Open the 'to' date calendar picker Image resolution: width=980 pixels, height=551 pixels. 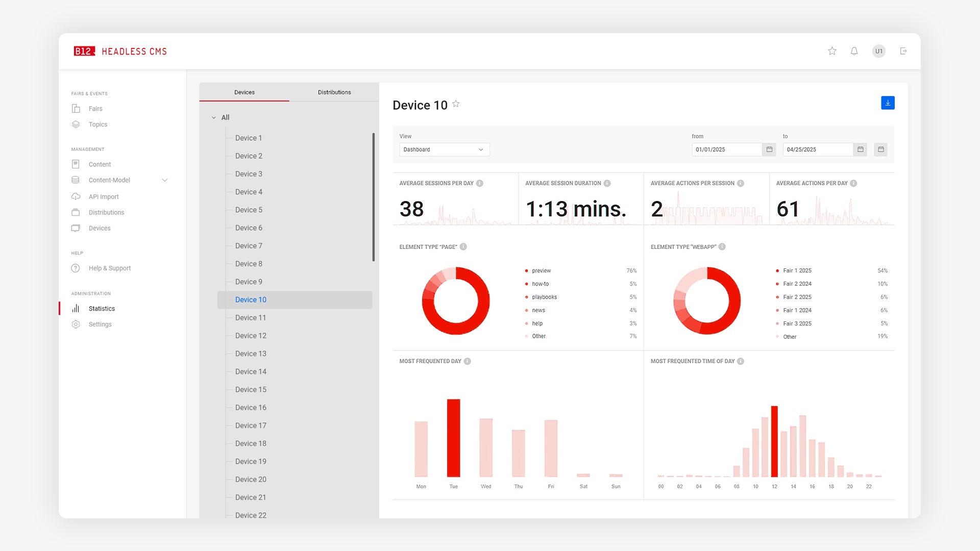860,149
